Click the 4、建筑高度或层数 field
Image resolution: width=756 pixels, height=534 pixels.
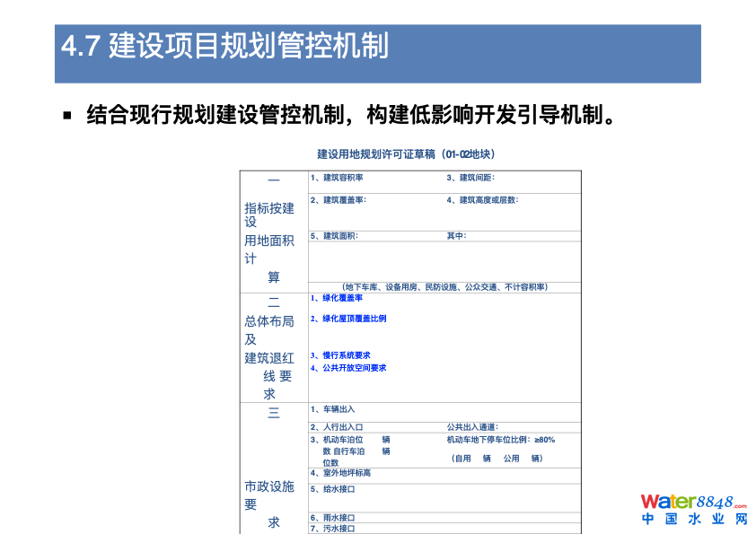tap(482, 199)
